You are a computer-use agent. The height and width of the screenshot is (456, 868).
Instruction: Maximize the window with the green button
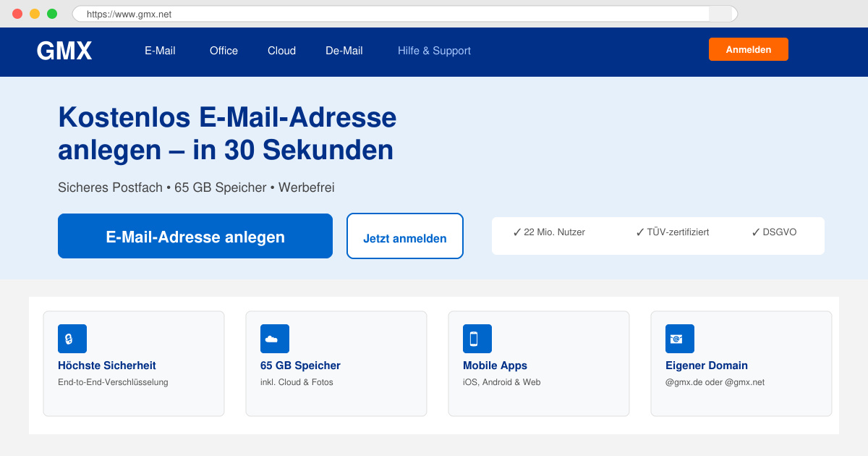(52, 14)
